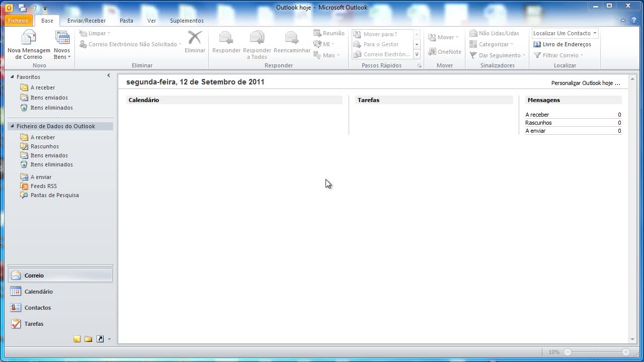The width and height of the screenshot is (644, 362).
Task: Open the Mover dropdown
Action: (x=444, y=37)
